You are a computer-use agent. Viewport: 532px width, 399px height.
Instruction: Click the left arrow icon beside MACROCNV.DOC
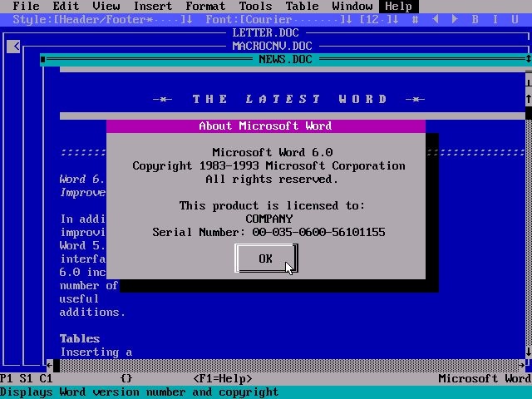coord(13,47)
